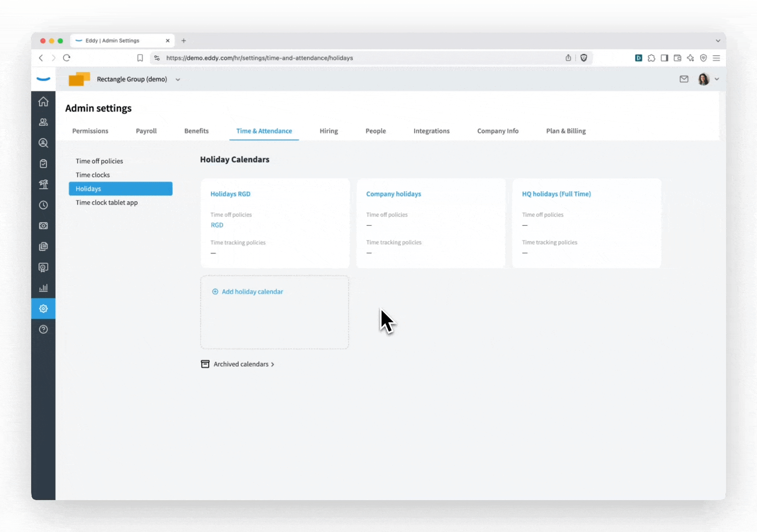757x532 pixels.
Task: Click the RGD time off policy link
Action: (x=217, y=225)
